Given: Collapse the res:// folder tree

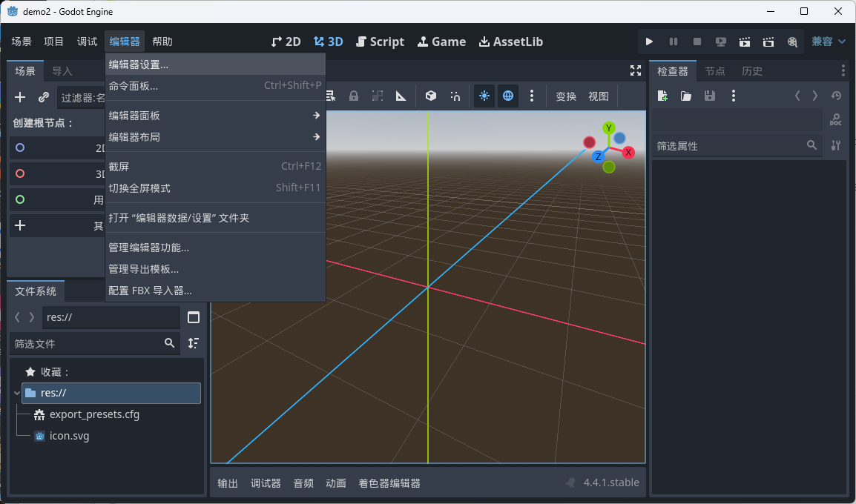Looking at the screenshot, I should point(17,393).
